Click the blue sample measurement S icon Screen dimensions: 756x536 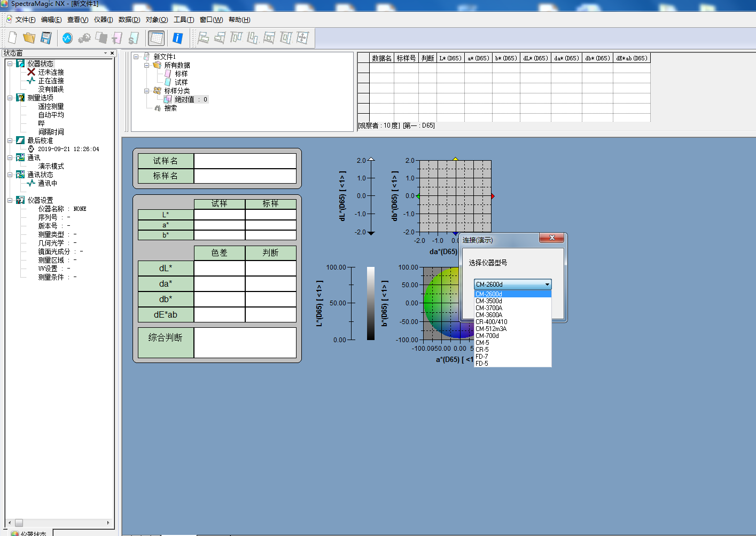pyautogui.click(x=134, y=38)
